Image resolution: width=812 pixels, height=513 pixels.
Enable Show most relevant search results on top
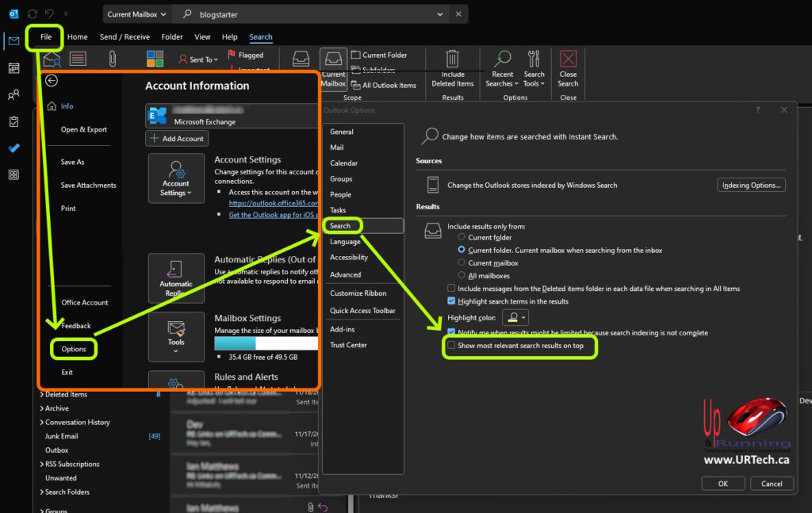tap(452, 346)
